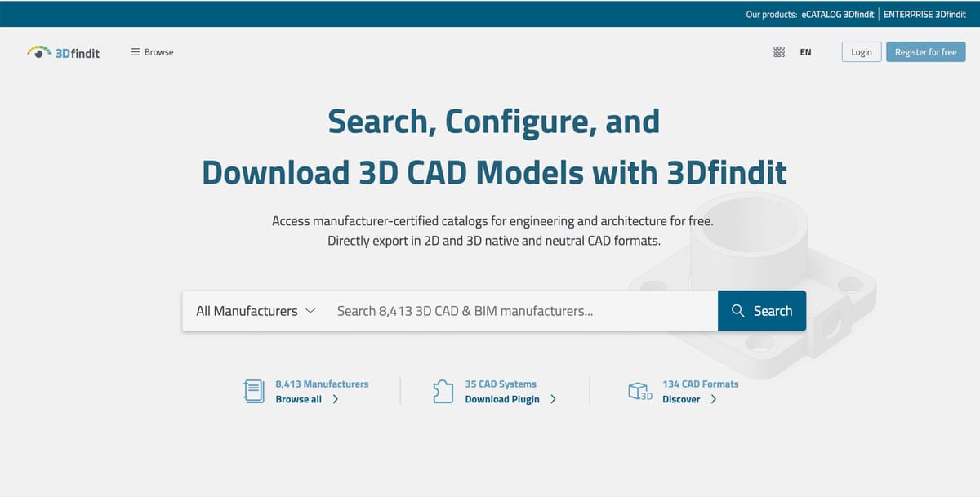Open the hamburger Browse menu icon

[136, 52]
